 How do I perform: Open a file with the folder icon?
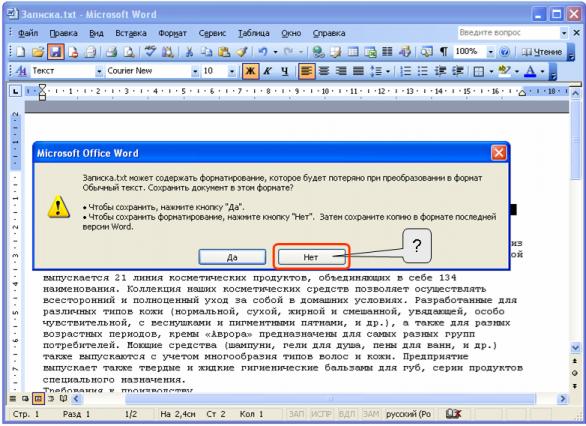point(38,52)
